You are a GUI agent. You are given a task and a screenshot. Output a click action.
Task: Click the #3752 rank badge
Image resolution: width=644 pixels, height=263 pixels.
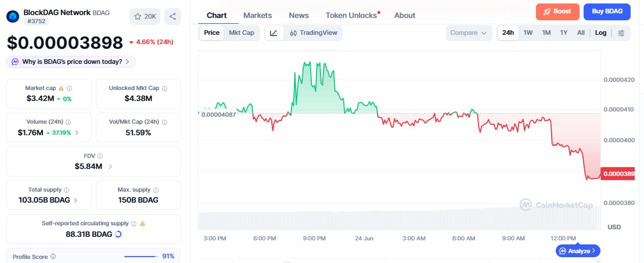click(x=37, y=21)
